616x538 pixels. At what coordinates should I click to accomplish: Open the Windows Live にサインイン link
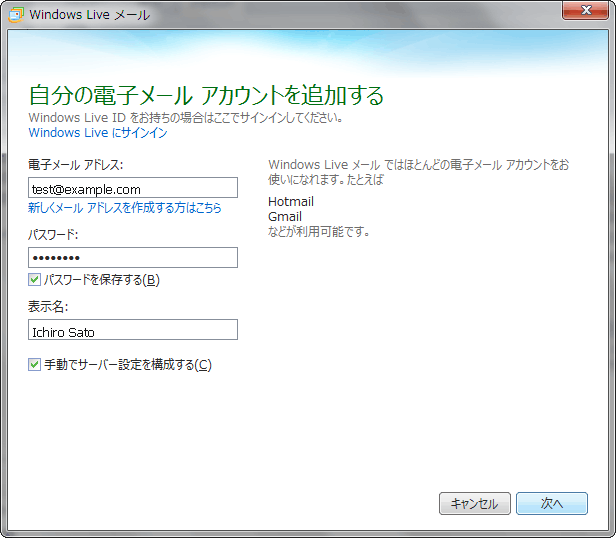tap(98, 133)
